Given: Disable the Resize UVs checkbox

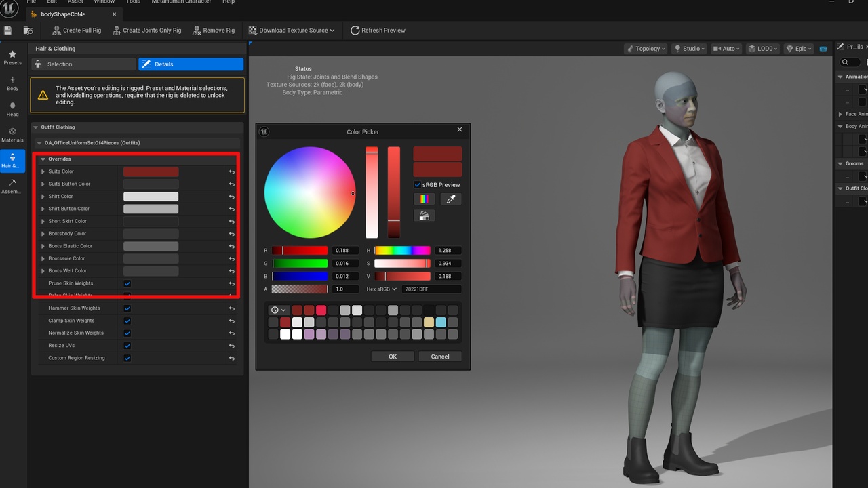Looking at the screenshot, I should point(127,346).
